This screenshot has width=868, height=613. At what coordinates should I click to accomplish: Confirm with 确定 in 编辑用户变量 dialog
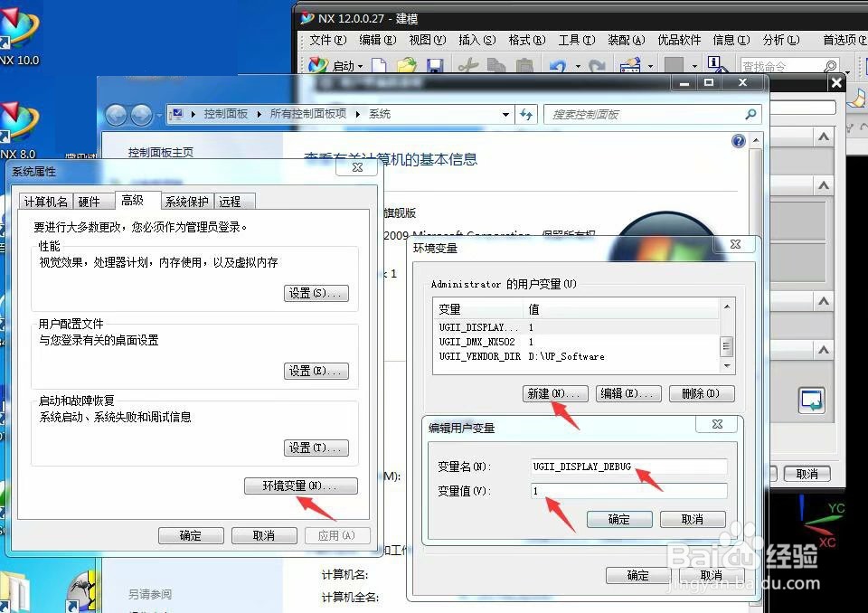point(619,519)
